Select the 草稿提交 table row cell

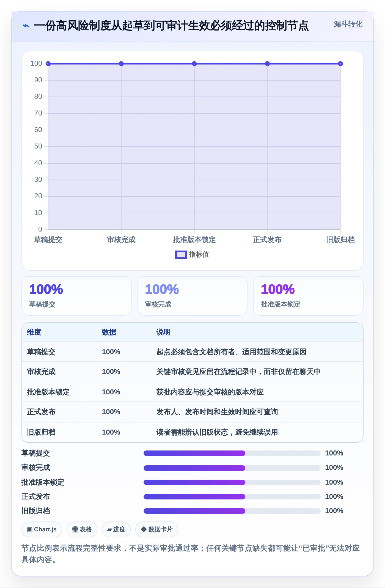(x=41, y=352)
